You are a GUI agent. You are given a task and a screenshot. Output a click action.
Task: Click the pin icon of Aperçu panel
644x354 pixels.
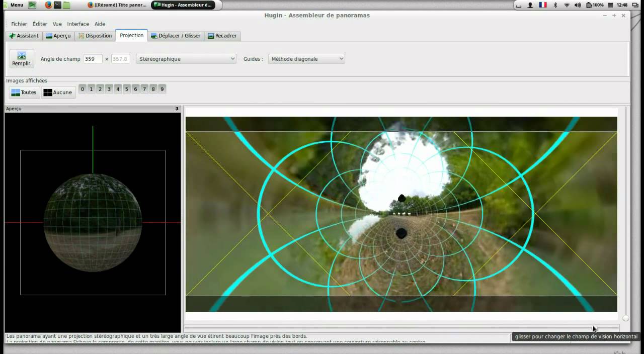[177, 109]
